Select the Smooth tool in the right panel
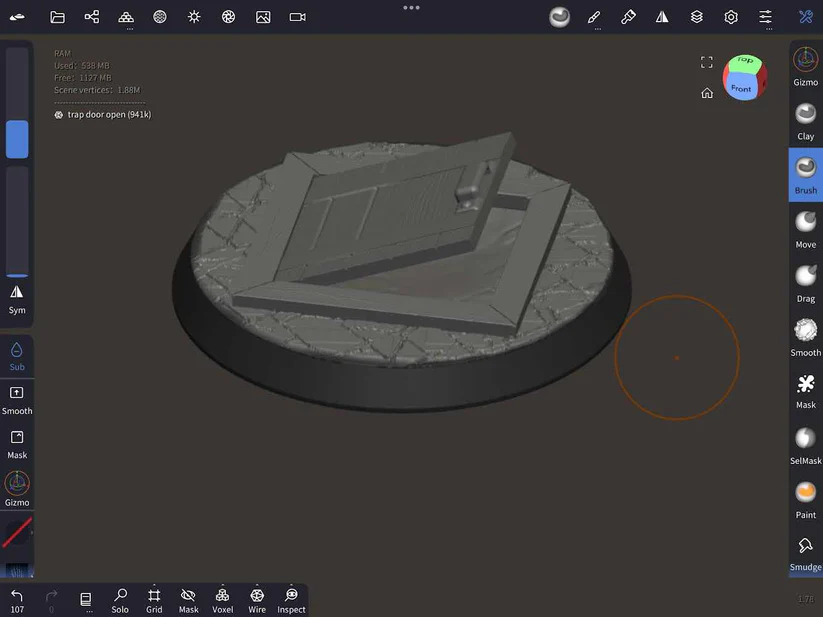Image resolution: width=823 pixels, height=617 pixels. (x=806, y=338)
